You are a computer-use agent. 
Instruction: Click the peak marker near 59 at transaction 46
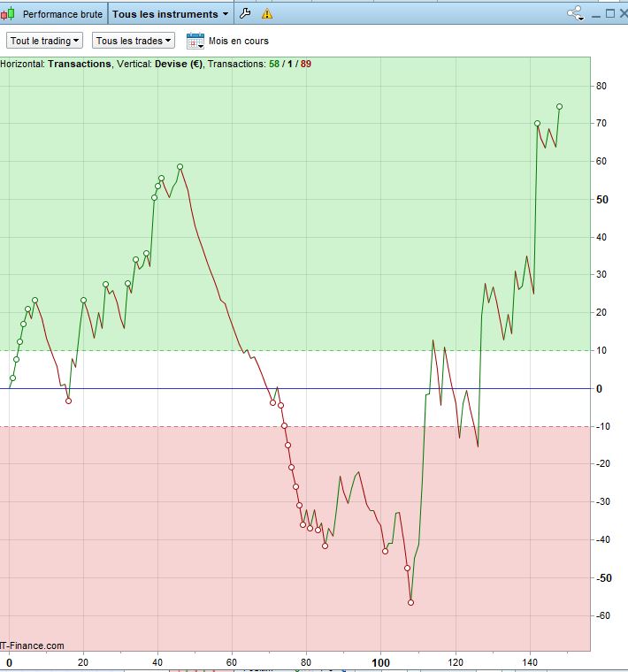(x=180, y=167)
